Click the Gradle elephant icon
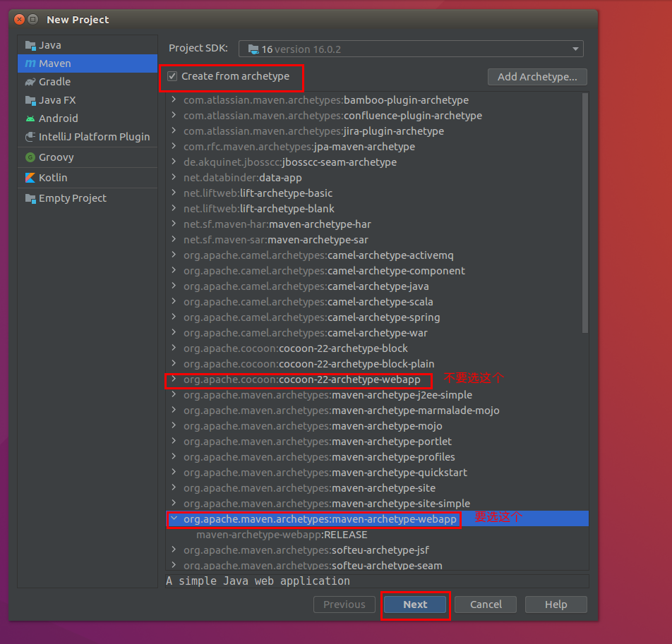This screenshot has height=644, width=672. (30, 82)
